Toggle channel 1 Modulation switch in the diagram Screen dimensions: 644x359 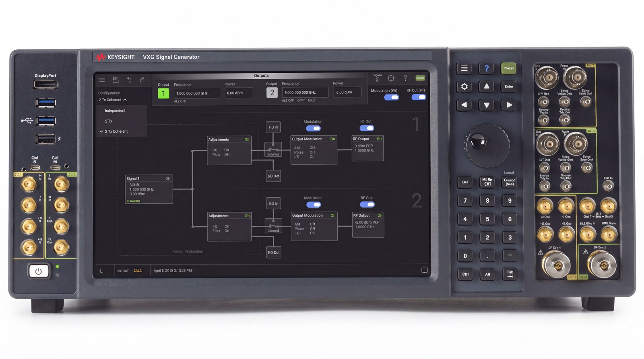point(313,129)
